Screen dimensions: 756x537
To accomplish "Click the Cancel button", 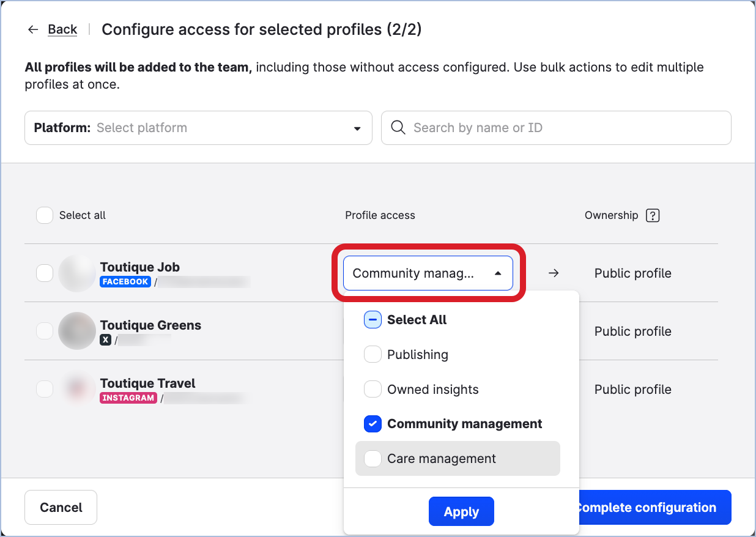I will click(x=61, y=508).
